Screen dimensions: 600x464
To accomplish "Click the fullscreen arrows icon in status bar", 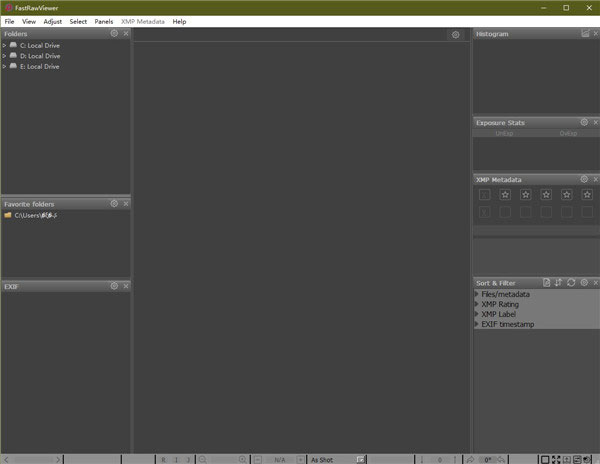I will pos(556,459).
